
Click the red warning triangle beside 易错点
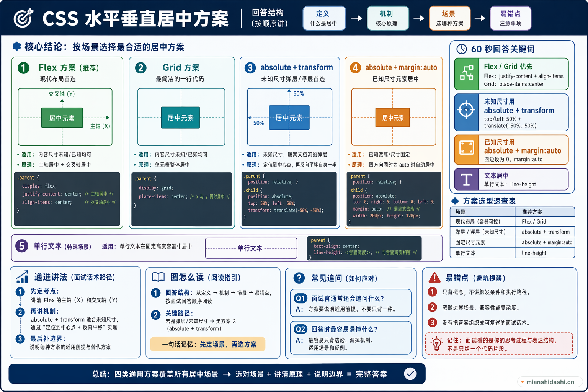(434, 278)
